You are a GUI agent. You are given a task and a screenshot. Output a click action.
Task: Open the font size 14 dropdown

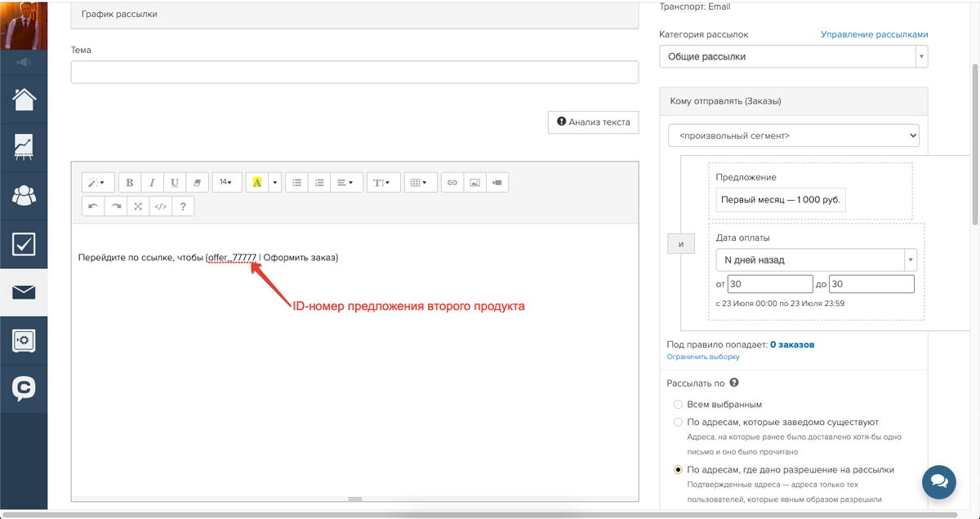click(226, 183)
